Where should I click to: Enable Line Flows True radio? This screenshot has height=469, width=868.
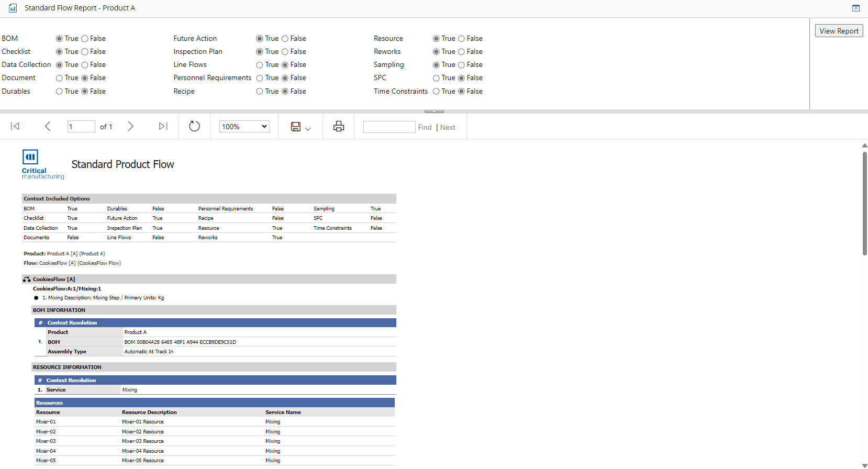click(x=260, y=65)
